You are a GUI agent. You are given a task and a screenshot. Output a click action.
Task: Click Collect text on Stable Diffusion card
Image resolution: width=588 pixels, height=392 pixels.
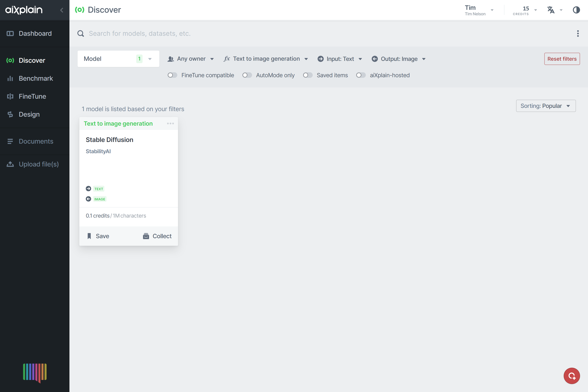pyautogui.click(x=162, y=236)
